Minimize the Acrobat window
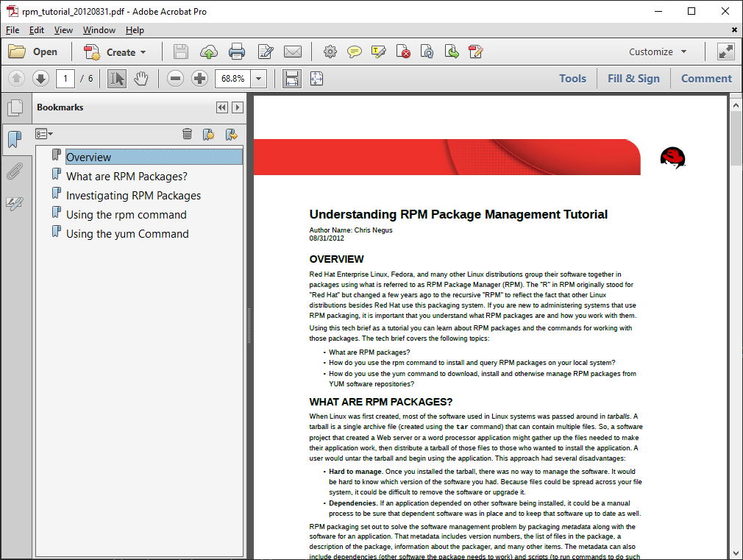 click(x=658, y=11)
